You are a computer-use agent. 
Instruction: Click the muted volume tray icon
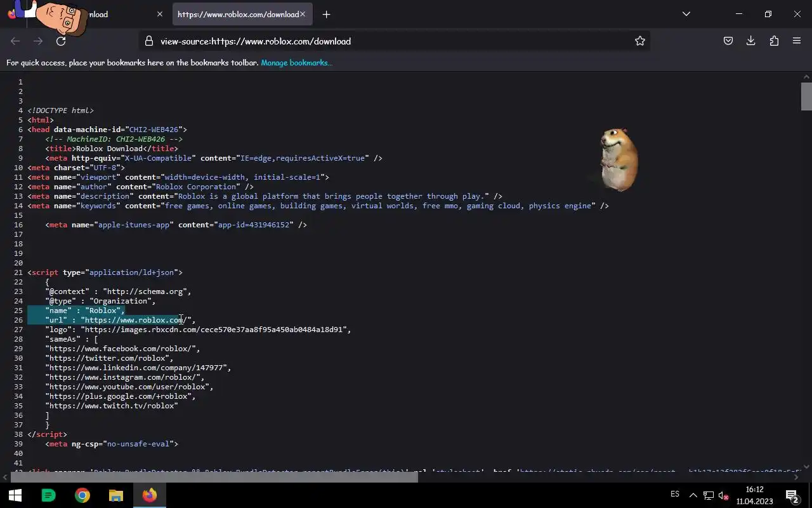click(723, 495)
